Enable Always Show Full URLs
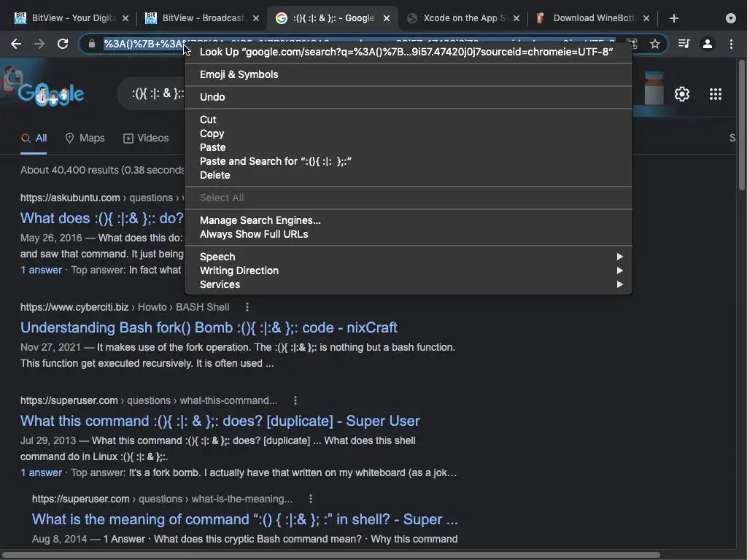Viewport: 747px width, 560px height. (409, 234)
